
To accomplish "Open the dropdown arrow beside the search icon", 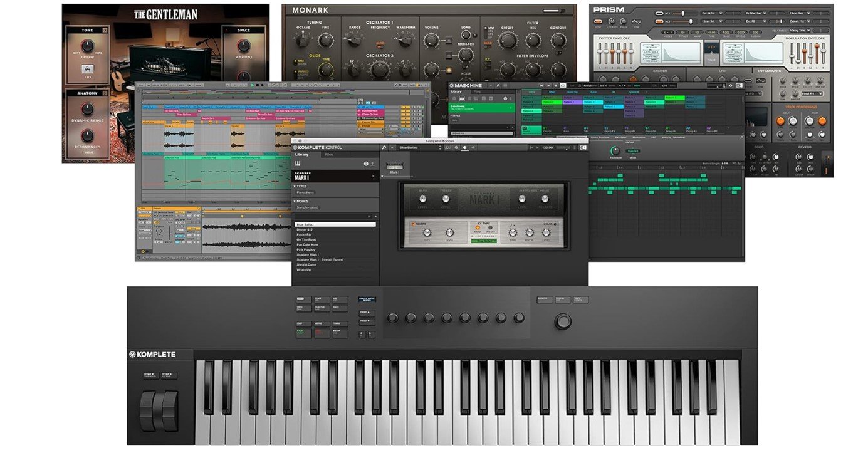I will click(x=392, y=147).
